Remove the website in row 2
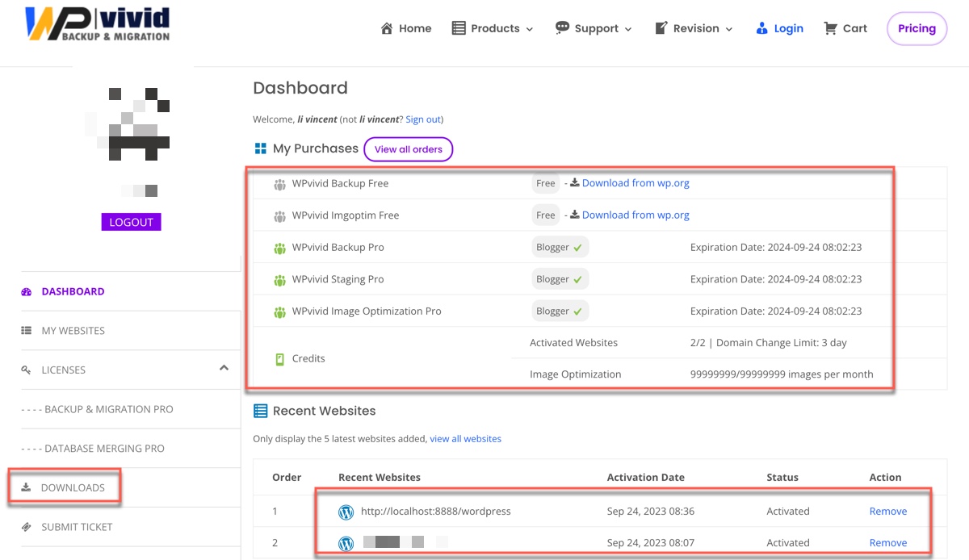Image resolution: width=969 pixels, height=560 pixels. pyautogui.click(x=888, y=543)
